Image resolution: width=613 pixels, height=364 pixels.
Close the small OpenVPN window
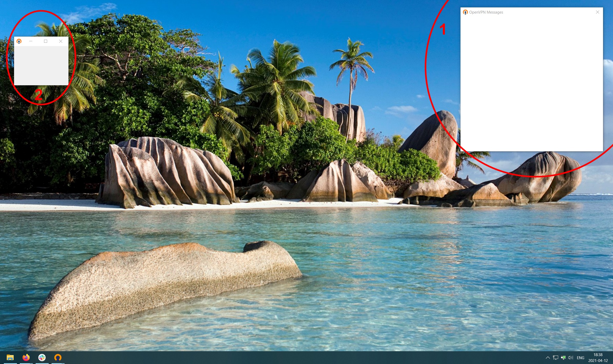[61, 41]
